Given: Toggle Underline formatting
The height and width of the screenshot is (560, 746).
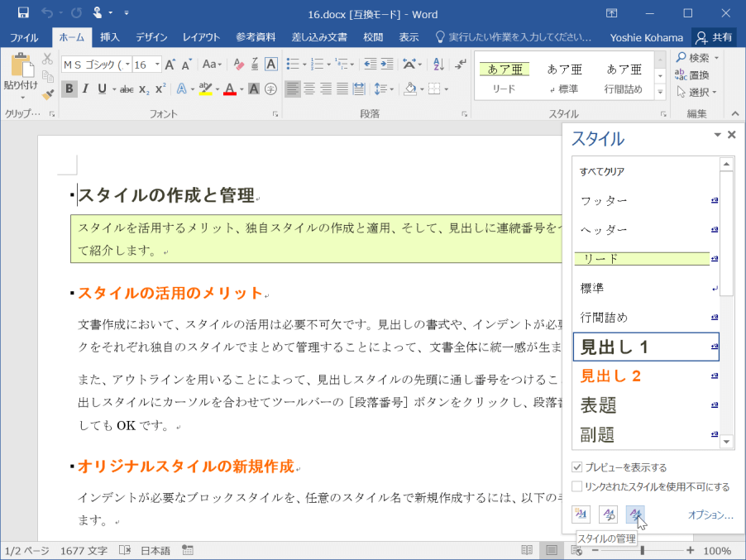Looking at the screenshot, I should (x=102, y=89).
